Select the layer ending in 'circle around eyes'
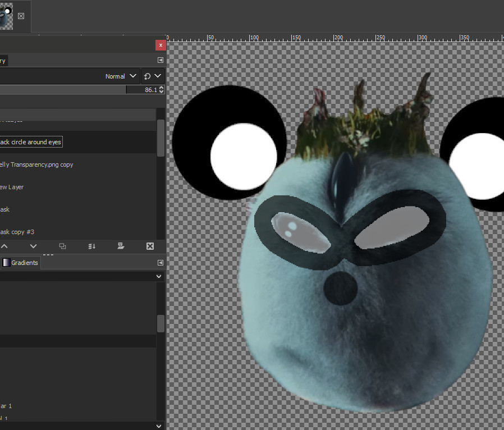This screenshot has height=430, width=504. click(78, 142)
